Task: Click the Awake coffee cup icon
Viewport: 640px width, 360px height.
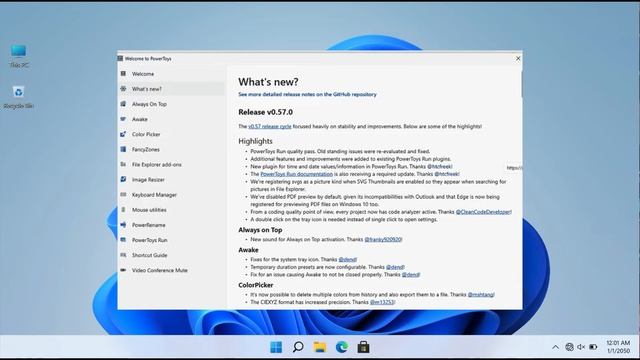Action: (123, 119)
